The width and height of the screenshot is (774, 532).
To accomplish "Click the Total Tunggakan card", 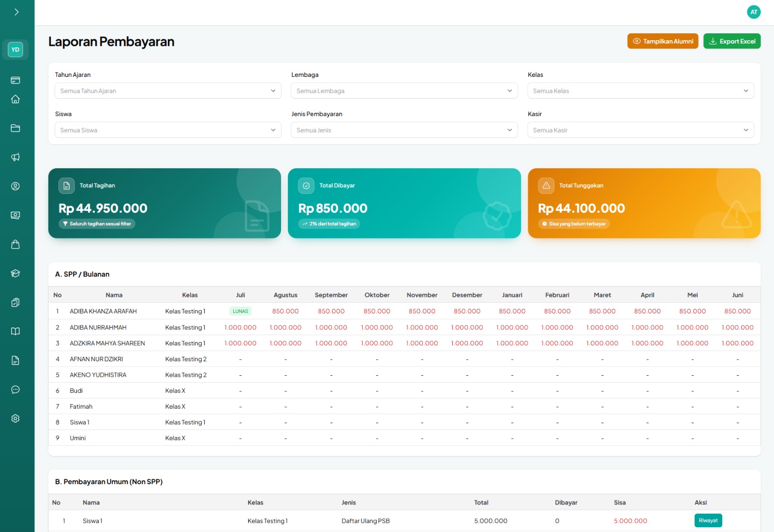I will tap(644, 203).
